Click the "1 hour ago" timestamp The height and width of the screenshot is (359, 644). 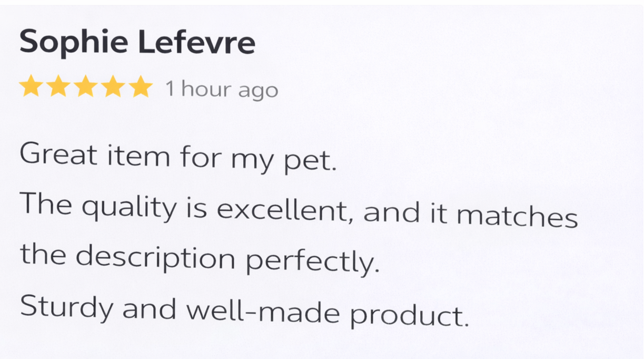point(222,89)
